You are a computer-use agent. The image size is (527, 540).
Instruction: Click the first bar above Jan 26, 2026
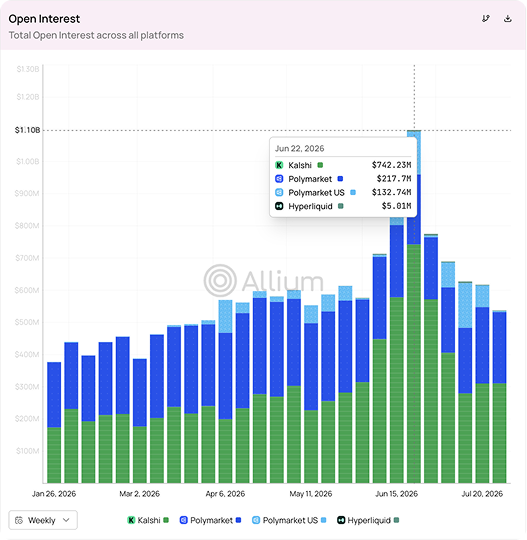(54, 423)
